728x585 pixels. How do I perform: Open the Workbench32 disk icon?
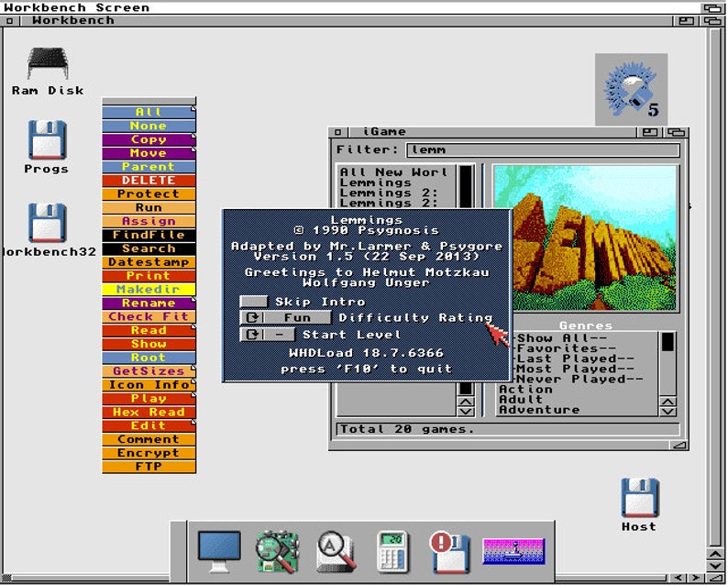coord(47,223)
